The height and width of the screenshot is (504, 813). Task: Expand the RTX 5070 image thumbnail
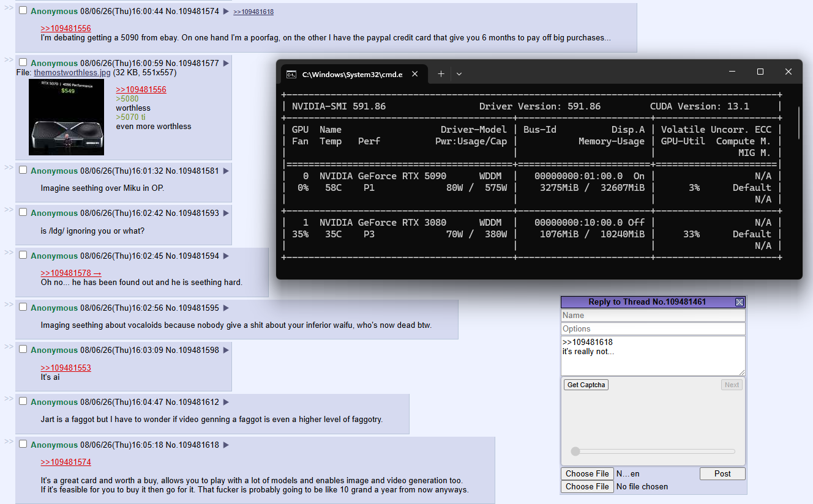(66, 117)
